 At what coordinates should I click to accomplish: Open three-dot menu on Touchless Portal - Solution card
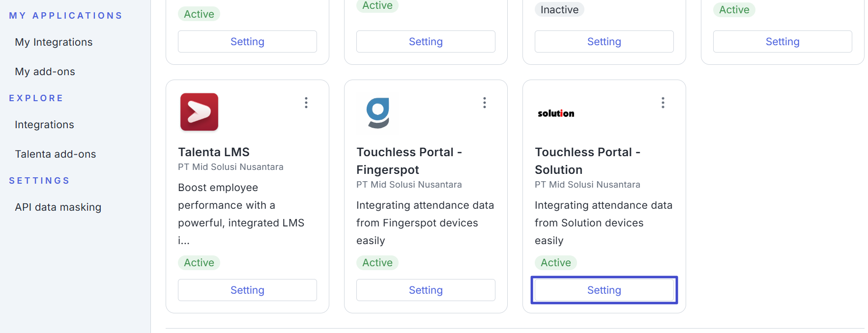(663, 103)
